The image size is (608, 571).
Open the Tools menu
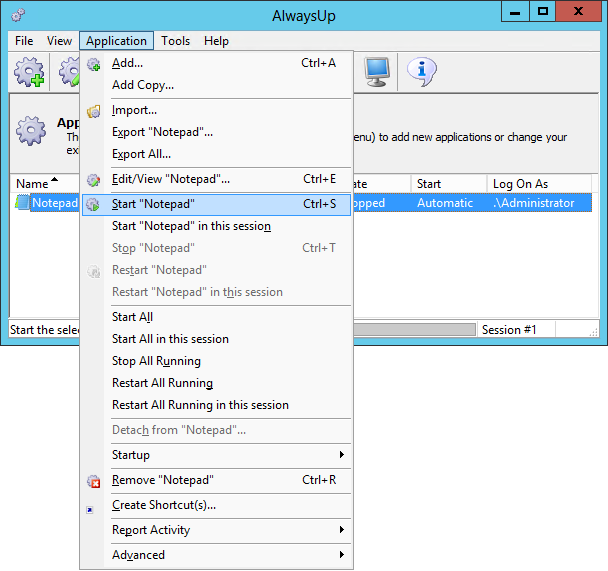pyautogui.click(x=176, y=41)
